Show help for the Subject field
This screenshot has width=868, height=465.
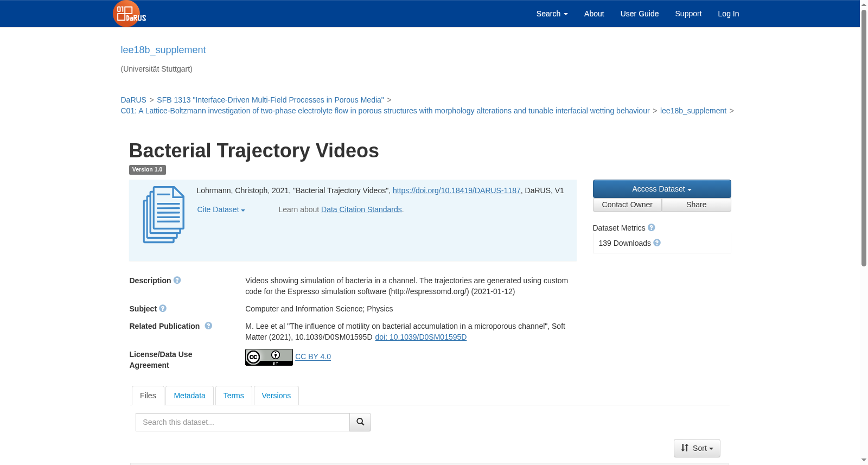(x=163, y=309)
